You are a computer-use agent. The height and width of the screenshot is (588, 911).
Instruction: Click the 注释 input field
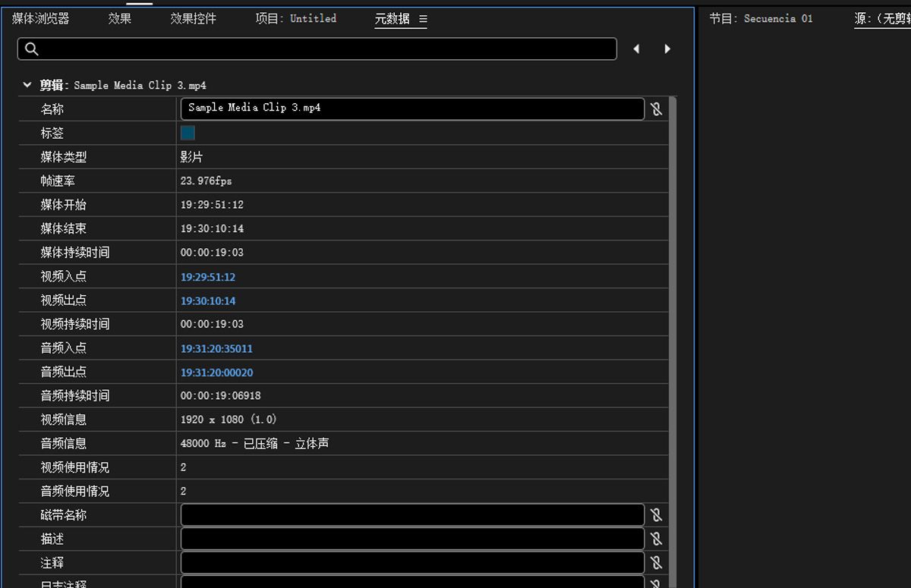[x=412, y=563]
